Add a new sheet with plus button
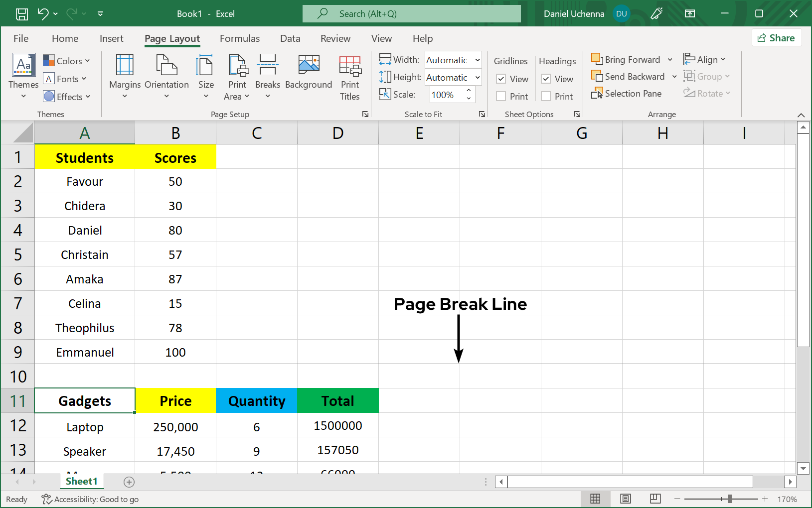The width and height of the screenshot is (812, 508). click(x=129, y=482)
